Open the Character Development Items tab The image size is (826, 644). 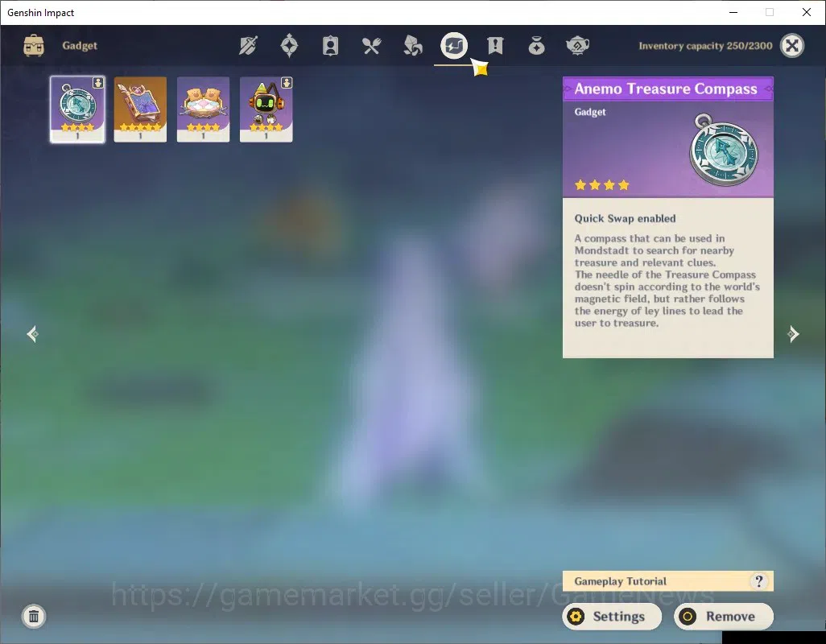[x=330, y=46]
